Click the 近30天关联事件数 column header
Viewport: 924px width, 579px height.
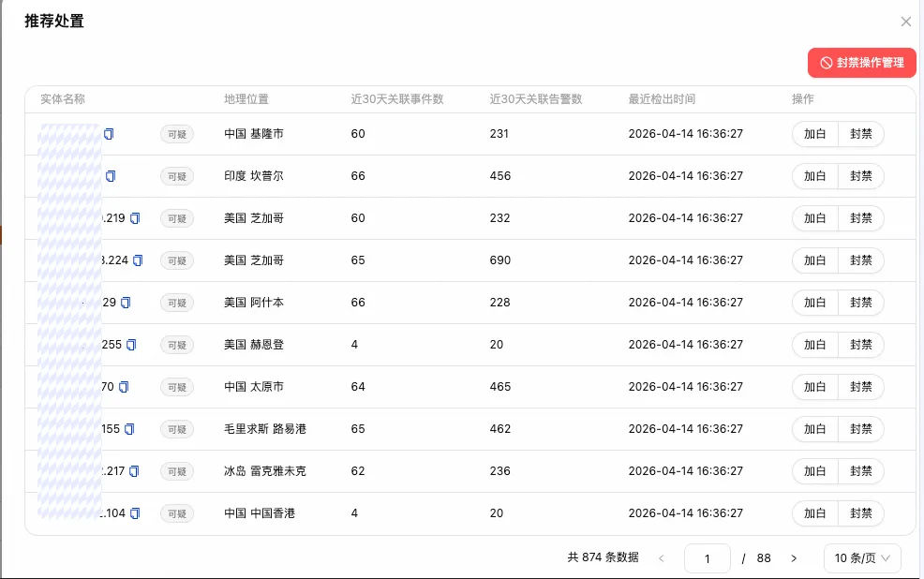coord(397,99)
